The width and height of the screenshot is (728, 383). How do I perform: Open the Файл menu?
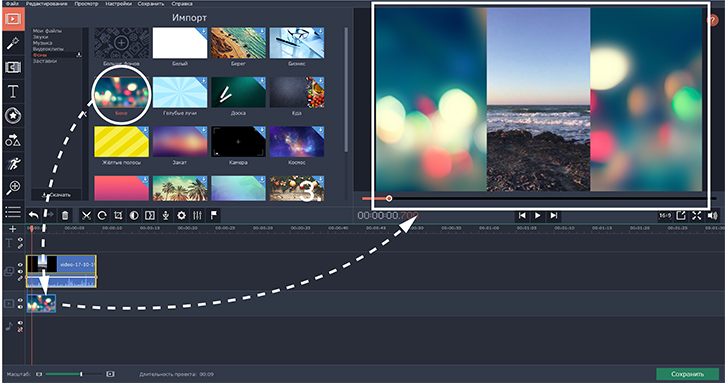tap(12, 3)
